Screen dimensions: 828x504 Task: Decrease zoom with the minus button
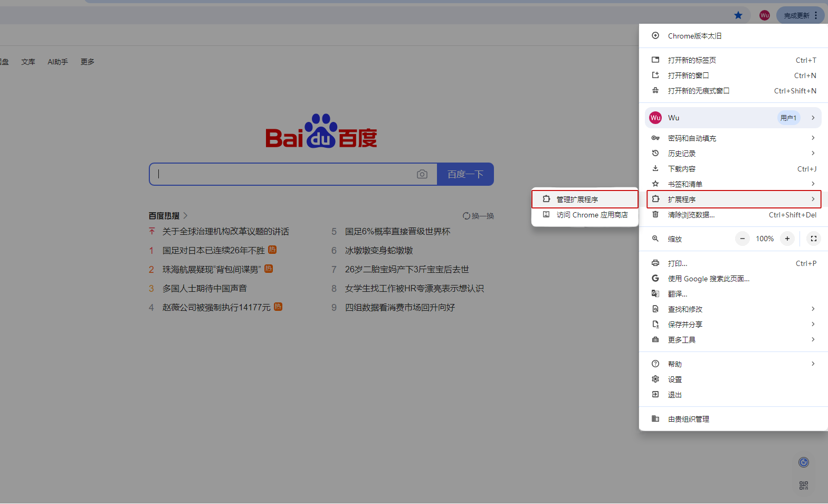click(x=743, y=239)
